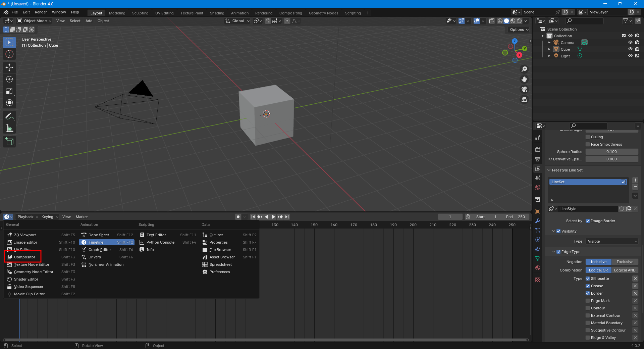Activate the Transform tool
Viewport: 644px width, 349px height.
click(9, 103)
